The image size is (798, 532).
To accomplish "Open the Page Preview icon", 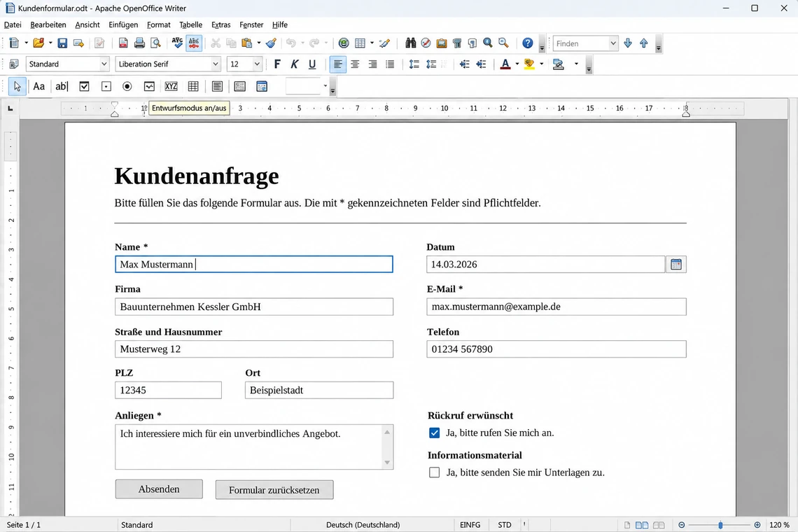I will 155,43.
